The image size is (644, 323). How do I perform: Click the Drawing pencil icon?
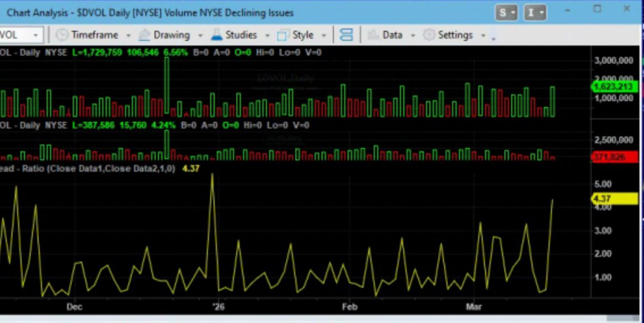pyautogui.click(x=144, y=35)
